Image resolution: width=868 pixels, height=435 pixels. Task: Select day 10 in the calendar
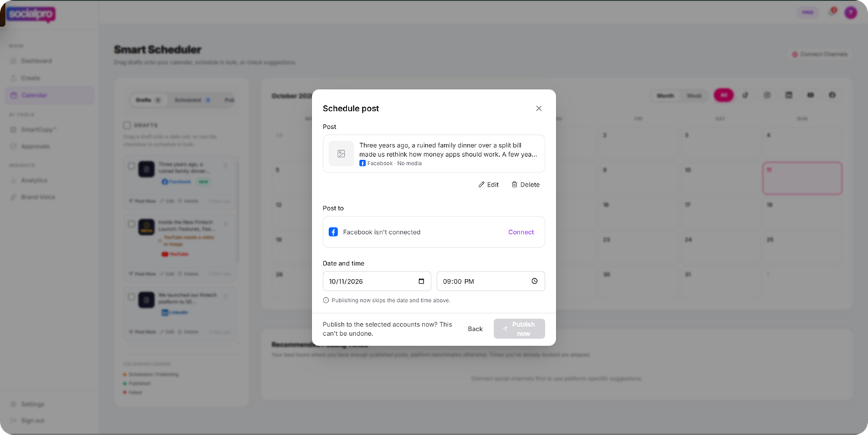[x=721, y=178]
